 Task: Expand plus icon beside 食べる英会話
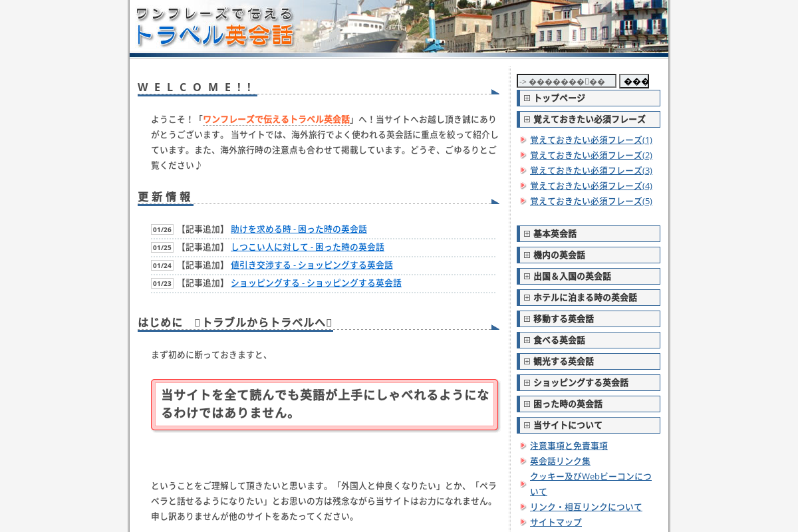coord(527,340)
